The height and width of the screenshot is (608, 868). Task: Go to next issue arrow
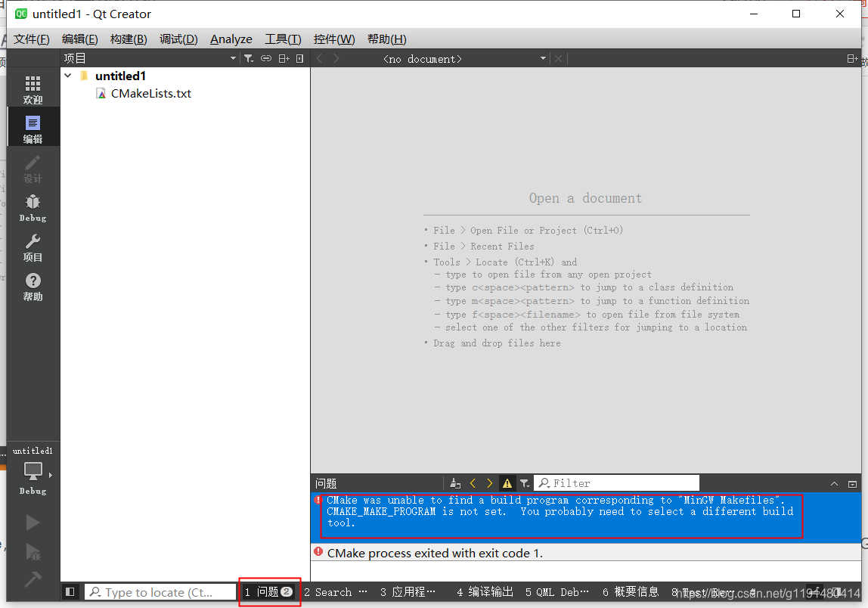click(489, 483)
